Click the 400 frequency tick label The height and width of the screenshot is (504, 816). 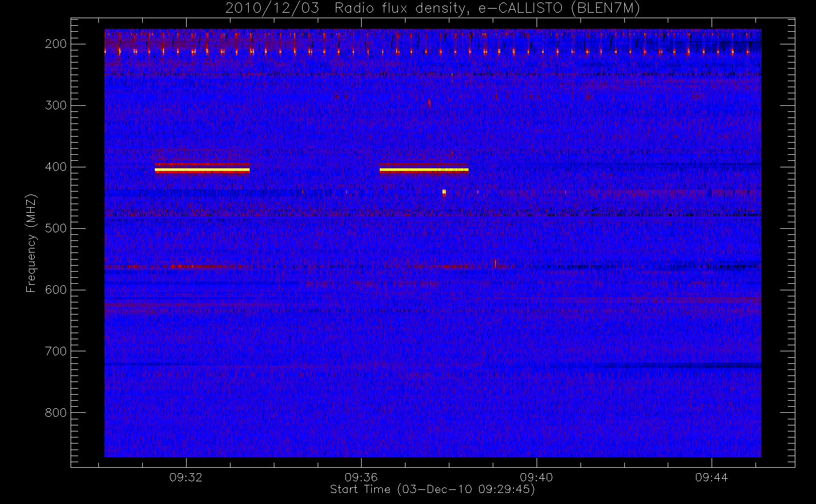coord(55,167)
